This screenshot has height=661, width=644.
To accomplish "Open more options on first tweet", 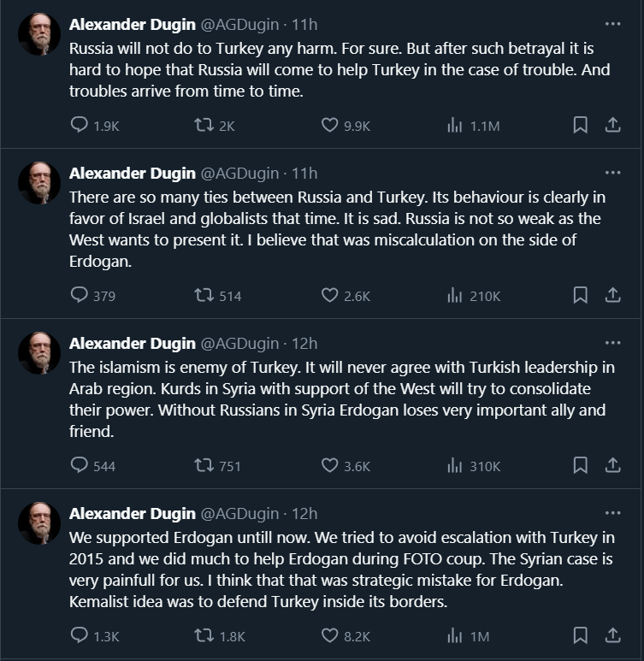I will click(x=612, y=24).
